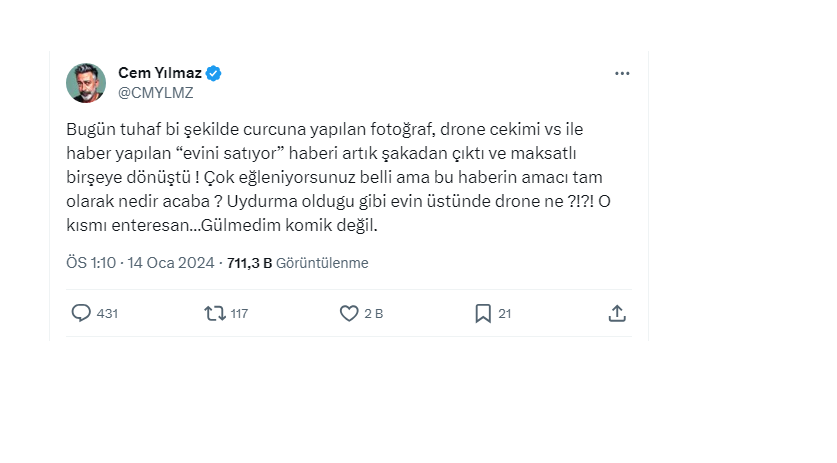
Task: Click the share upload arrow icon
Action: (617, 313)
